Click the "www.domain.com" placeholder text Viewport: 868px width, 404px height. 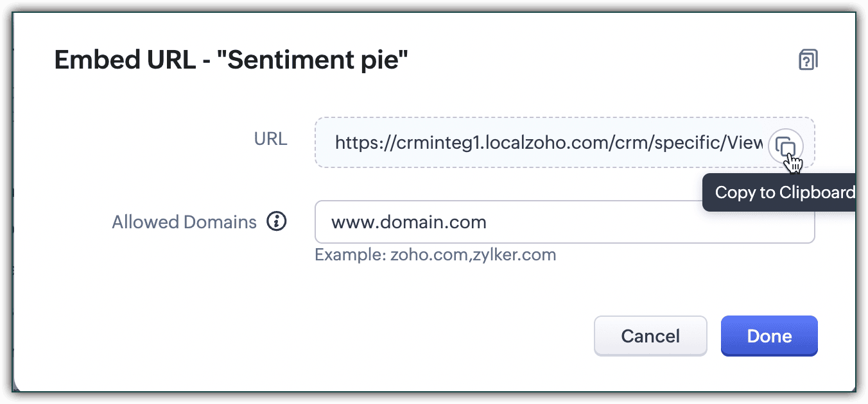408,223
